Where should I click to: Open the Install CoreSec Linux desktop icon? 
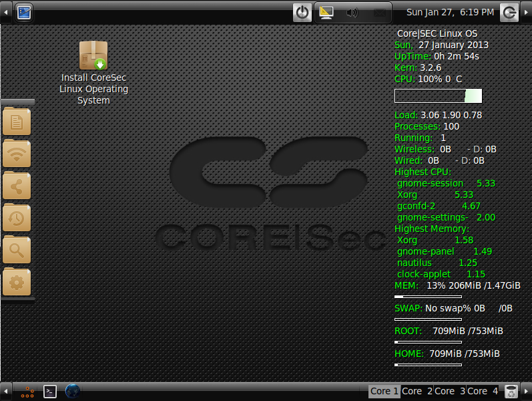(93, 73)
